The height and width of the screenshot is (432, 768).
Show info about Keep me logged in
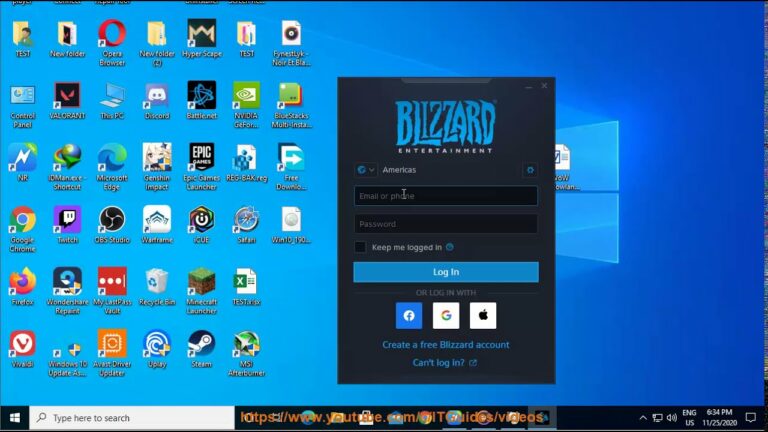coord(450,247)
